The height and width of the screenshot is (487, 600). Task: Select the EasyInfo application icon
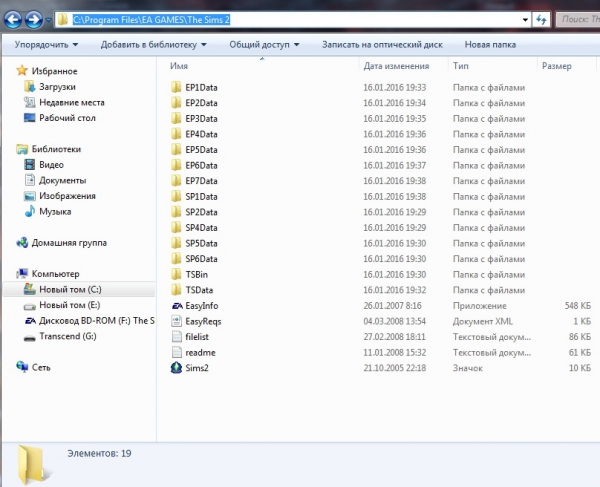click(176, 306)
